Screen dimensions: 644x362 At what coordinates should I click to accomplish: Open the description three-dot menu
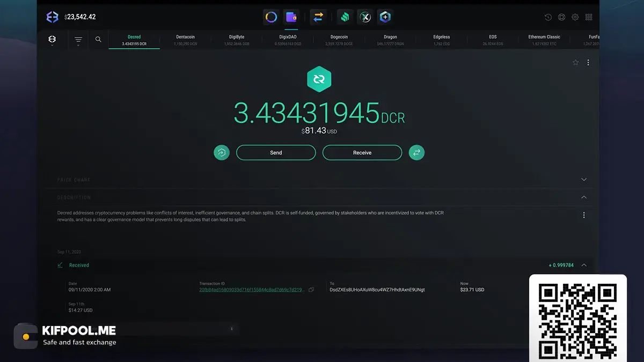coord(584,215)
